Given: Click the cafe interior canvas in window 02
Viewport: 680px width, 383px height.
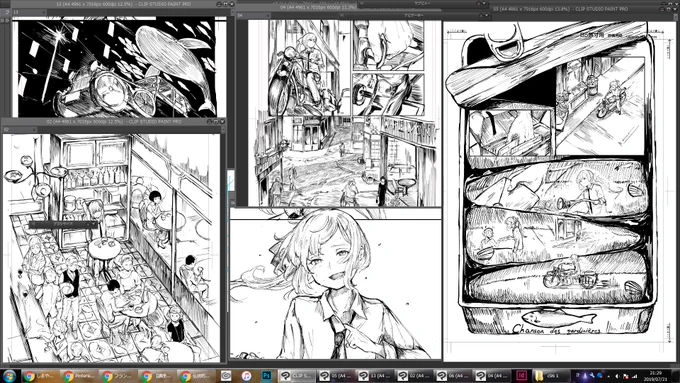Looking at the screenshot, I should tap(111, 248).
